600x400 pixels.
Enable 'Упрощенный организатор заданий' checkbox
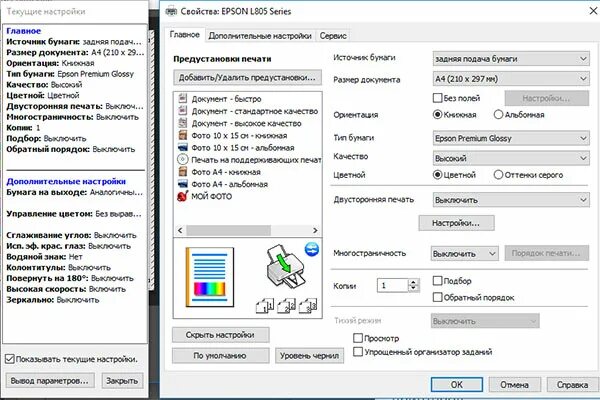click(358, 351)
